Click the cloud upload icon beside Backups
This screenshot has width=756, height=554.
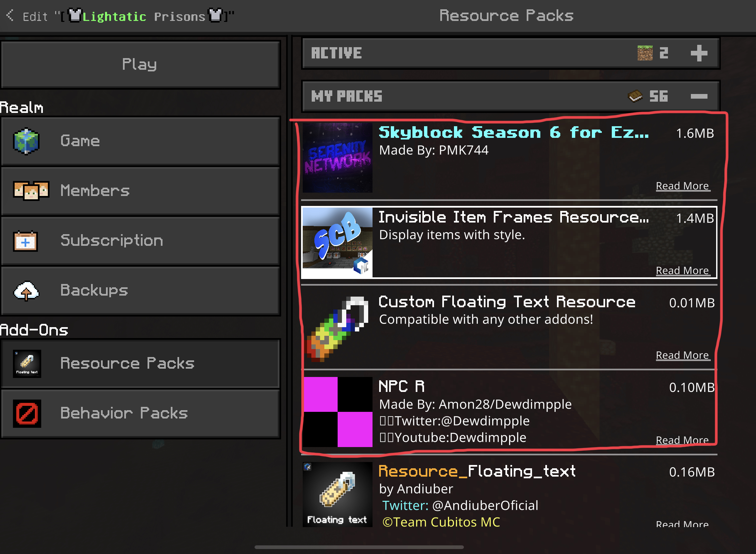26,291
